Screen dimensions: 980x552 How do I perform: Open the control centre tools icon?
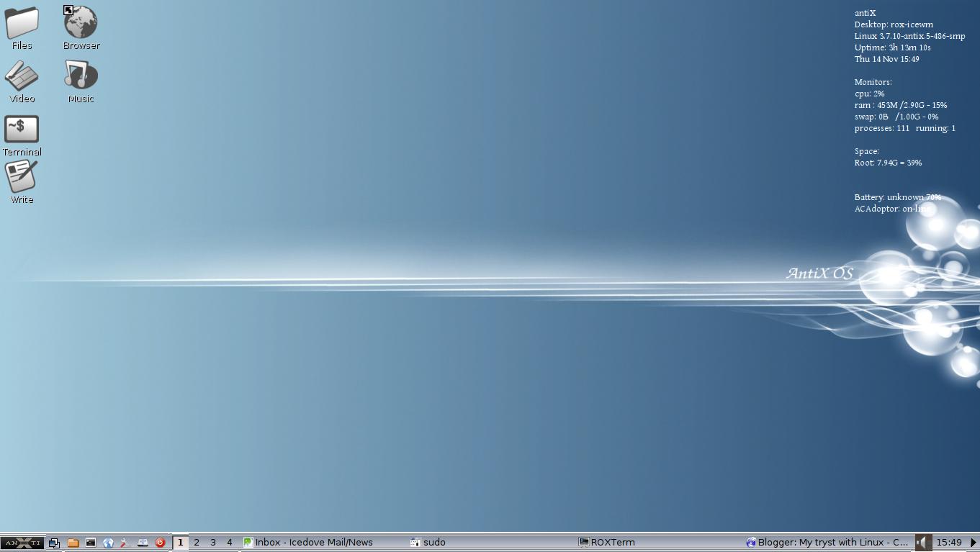pyautogui.click(x=125, y=543)
